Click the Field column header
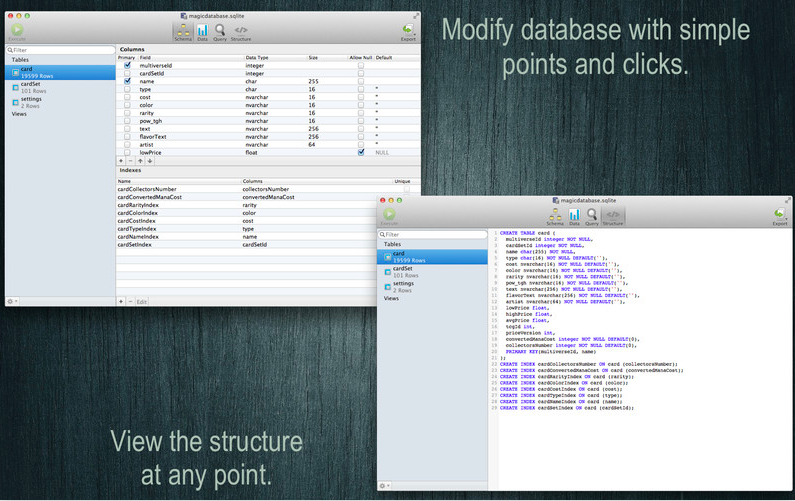The image size is (795, 501). 145,58
